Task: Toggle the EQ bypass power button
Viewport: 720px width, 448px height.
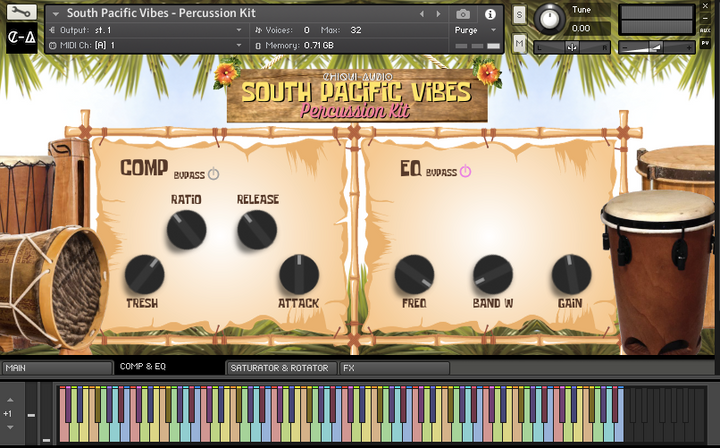Action: pos(465,171)
